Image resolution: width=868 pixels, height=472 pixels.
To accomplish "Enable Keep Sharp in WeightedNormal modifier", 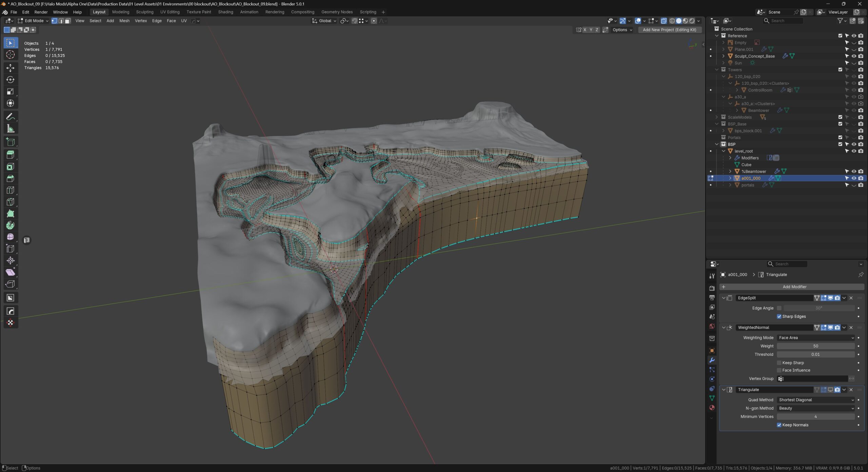I will [779, 363].
